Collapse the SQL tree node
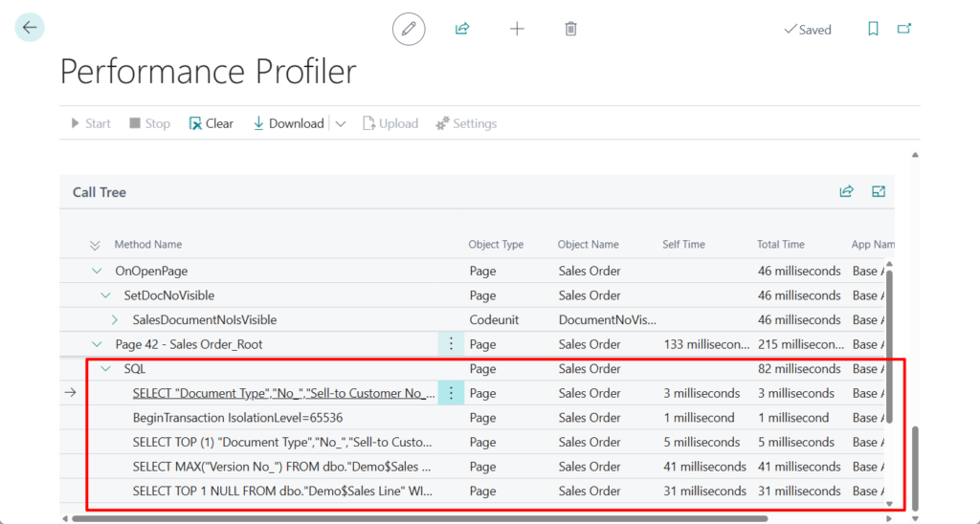 (105, 369)
